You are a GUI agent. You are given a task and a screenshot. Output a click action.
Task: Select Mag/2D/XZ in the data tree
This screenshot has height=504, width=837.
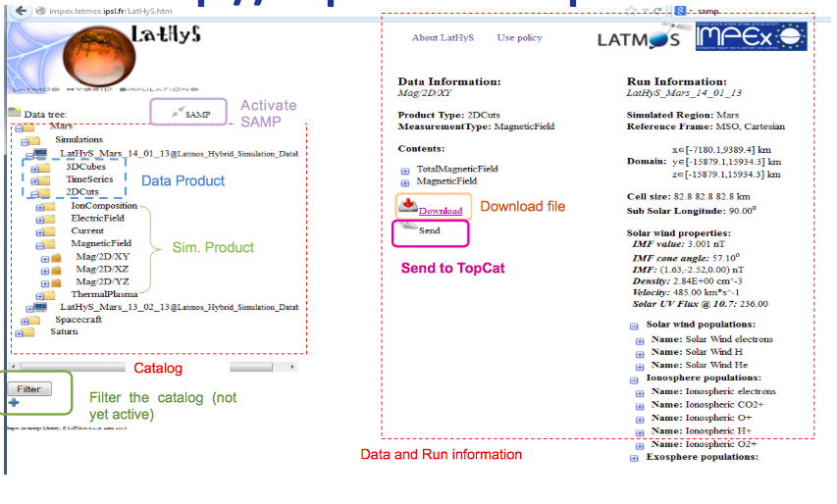point(102,270)
